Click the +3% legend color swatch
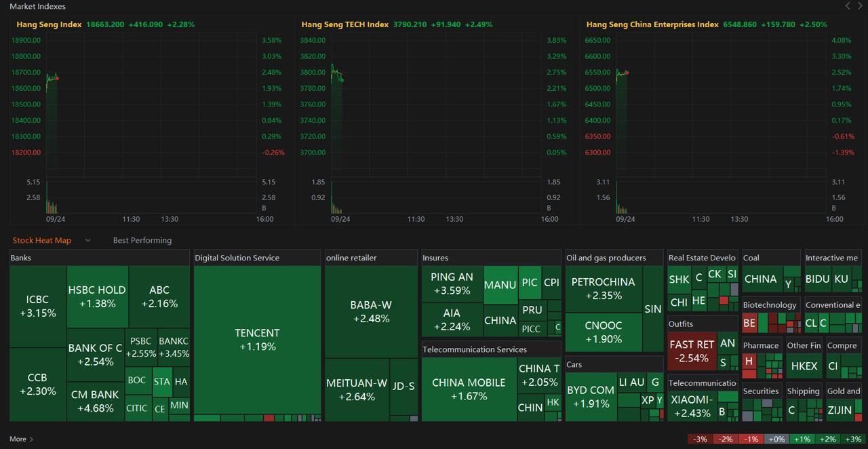The width and height of the screenshot is (868, 449). tap(853, 439)
